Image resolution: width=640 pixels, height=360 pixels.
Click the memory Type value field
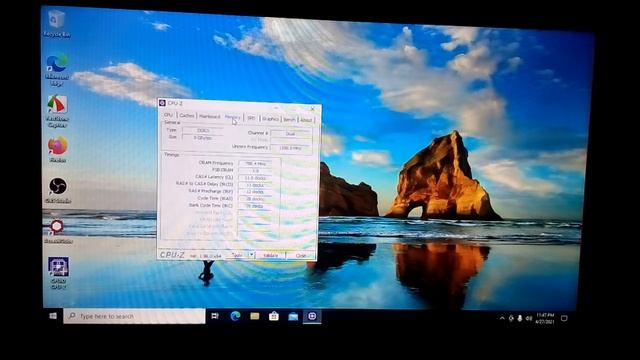[203, 131]
